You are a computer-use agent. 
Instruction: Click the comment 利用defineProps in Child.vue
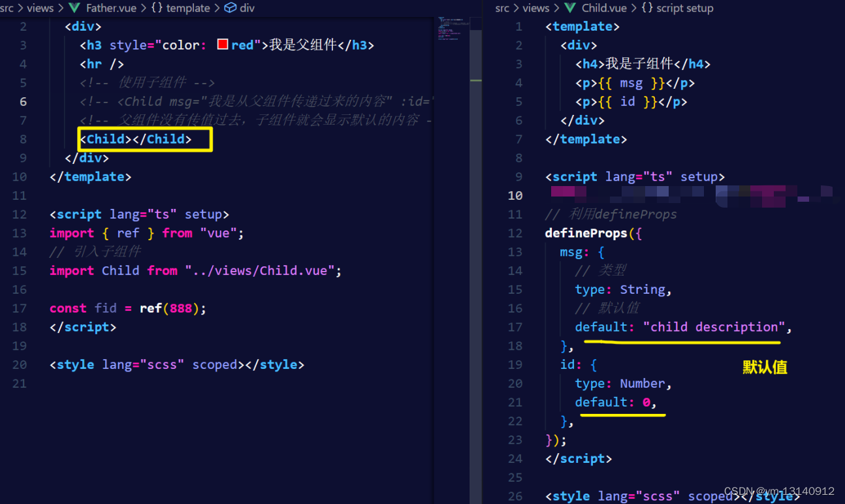click(611, 214)
